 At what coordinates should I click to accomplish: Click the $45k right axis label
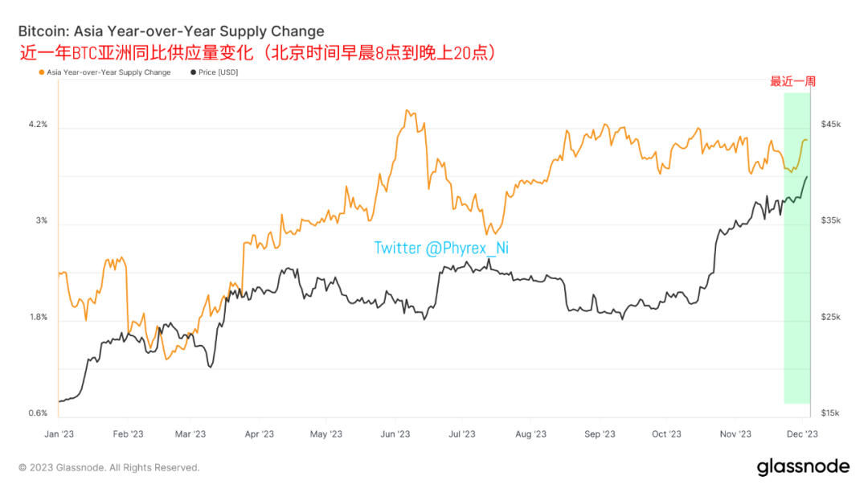point(831,125)
